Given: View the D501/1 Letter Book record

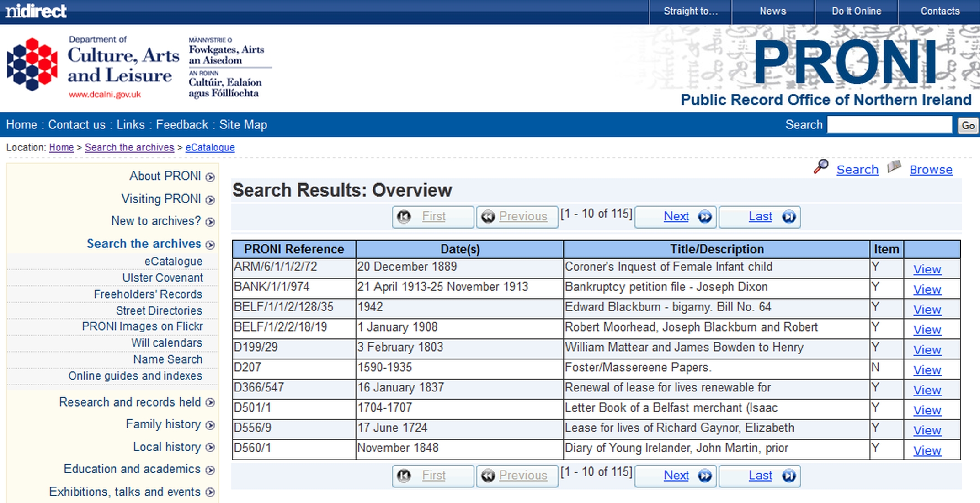Looking at the screenshot, I should 927,410.
